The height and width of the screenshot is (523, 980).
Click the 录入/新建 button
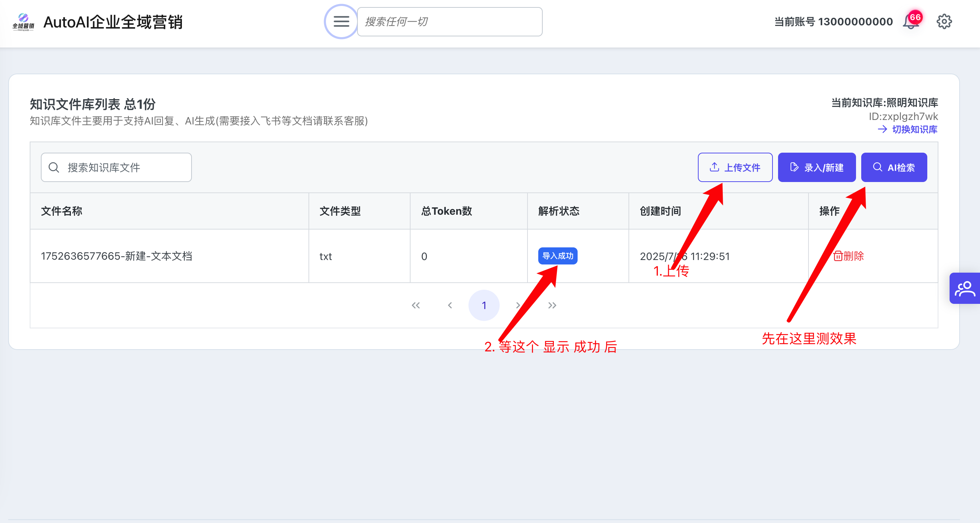(x=816, y=168)
